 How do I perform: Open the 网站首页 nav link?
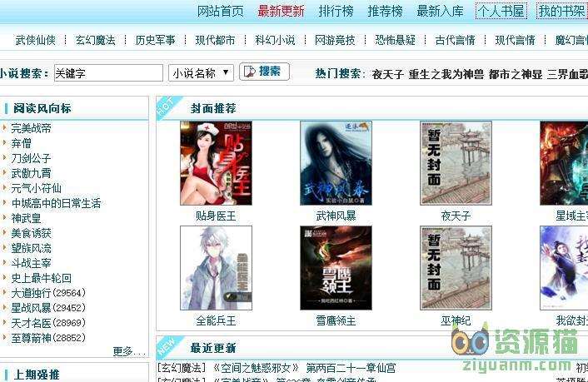point(220,12)
